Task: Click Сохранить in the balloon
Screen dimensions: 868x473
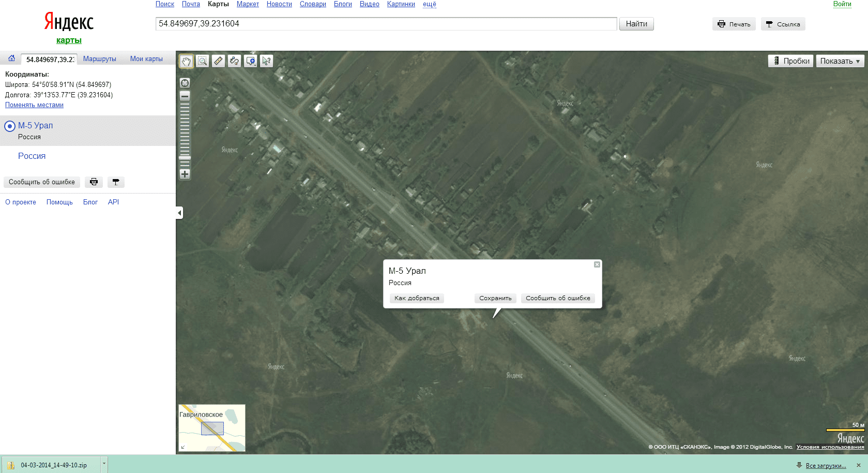Action: pyautogui.click(x=495, y=298)
